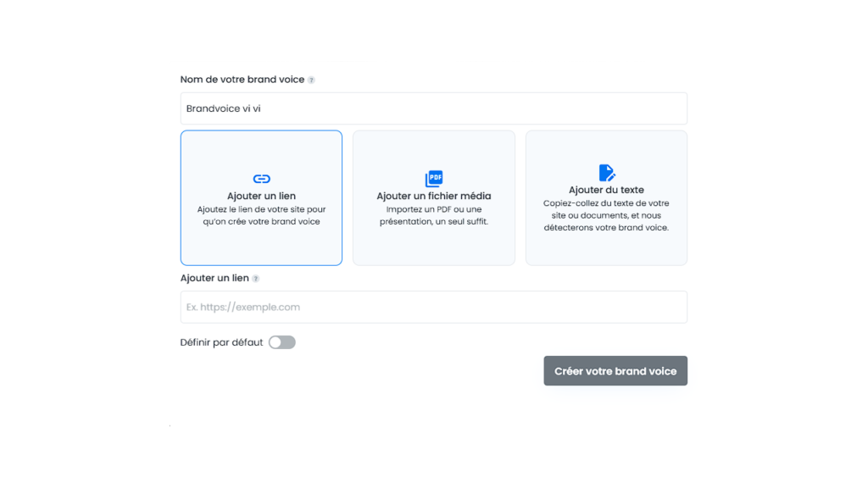This screenshot has height=488, width=868.
Task: Click the "Définir par défaut" label text
Action: click(221, 342)
